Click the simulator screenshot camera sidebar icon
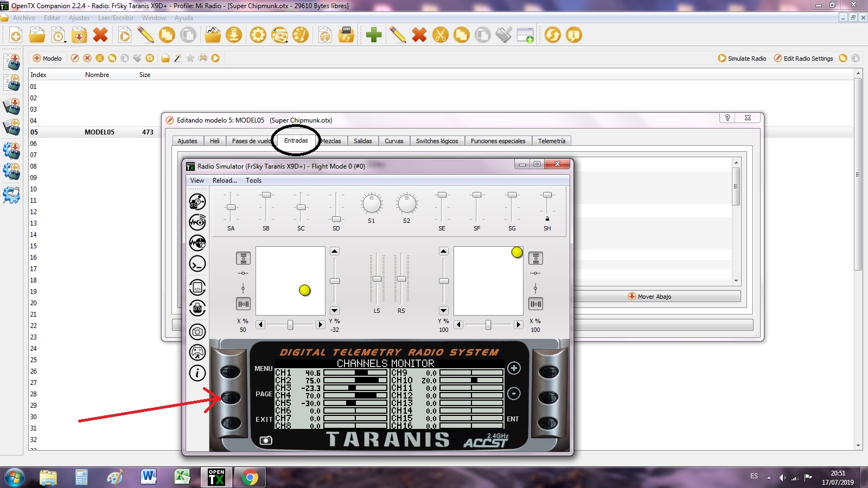The image size is (868, 488). pos(197,331)
